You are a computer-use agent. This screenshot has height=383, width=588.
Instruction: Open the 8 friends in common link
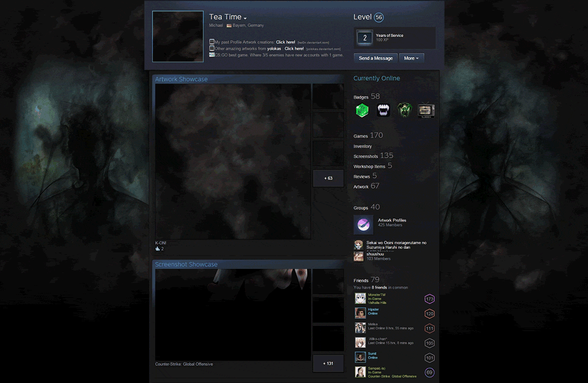[x=379, y=288]
